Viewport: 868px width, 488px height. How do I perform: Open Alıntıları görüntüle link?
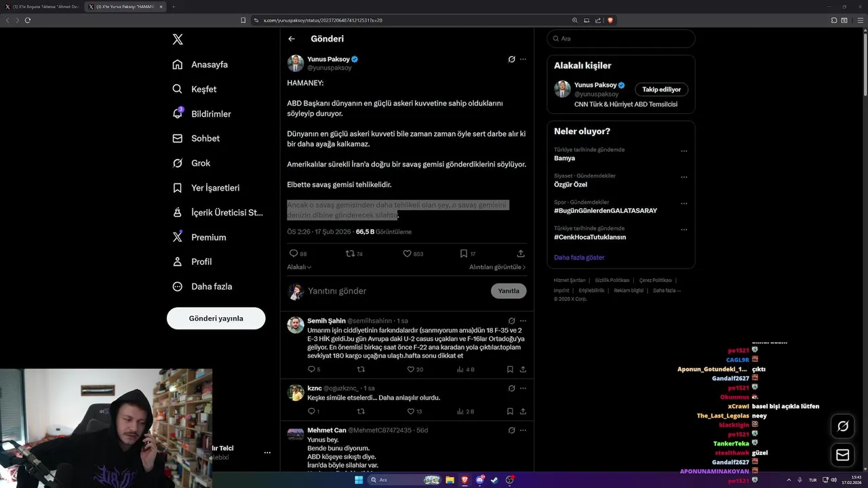click(497, 267)
